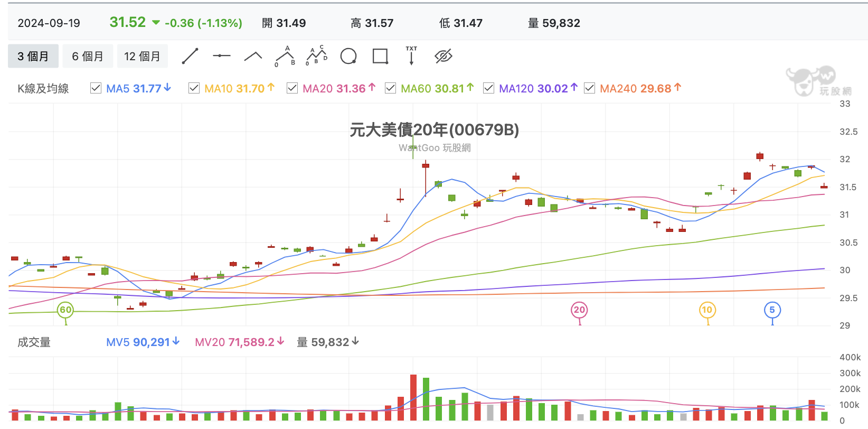Click the MA240 29.68 label
Screen dimensions: 868x429
[x=640, y=88]
